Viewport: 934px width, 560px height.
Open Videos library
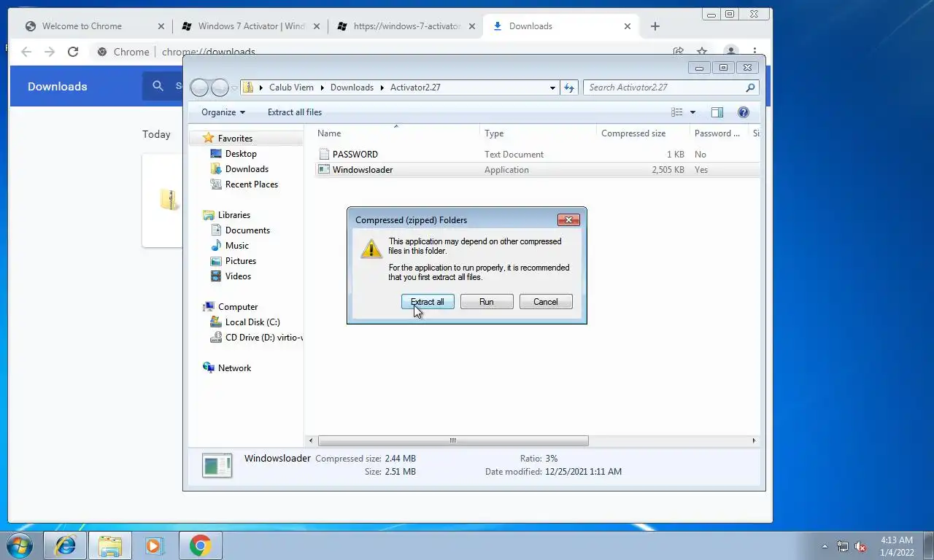[238, 276]
